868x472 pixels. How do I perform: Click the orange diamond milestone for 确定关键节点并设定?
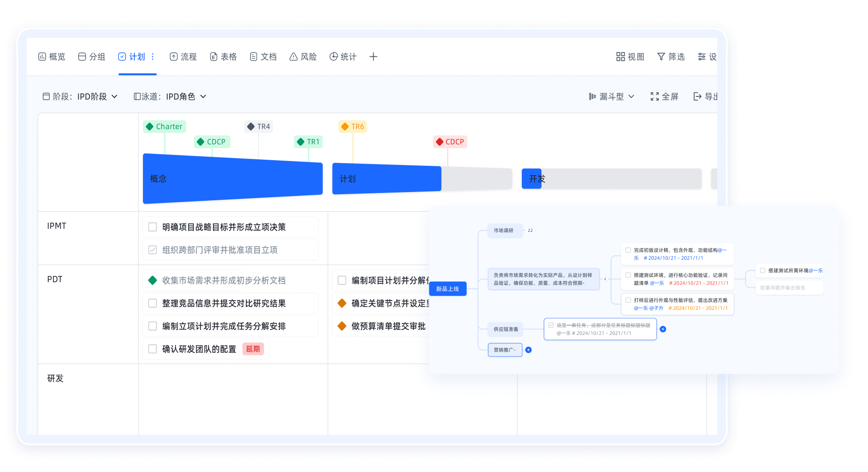(x=342, y=303)
